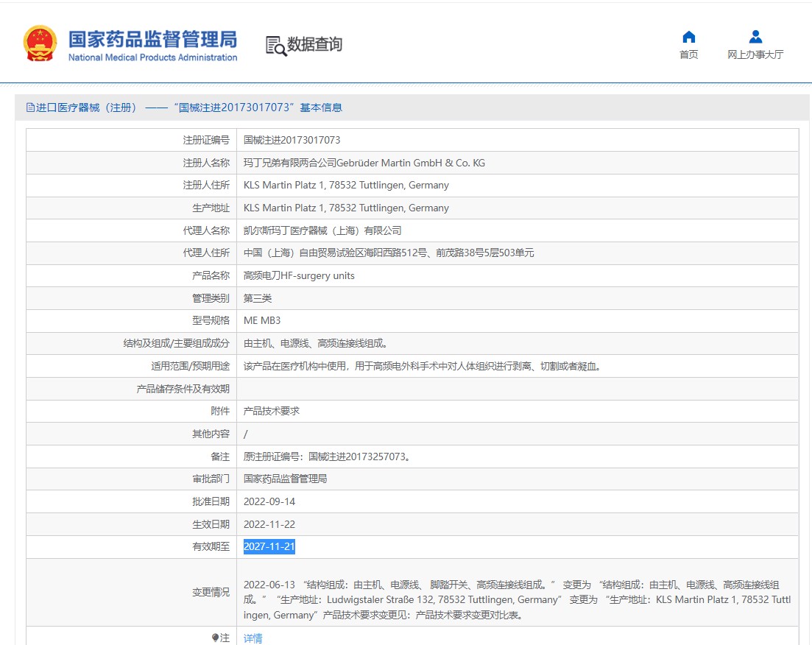
Task: Click 凯尔斯玛丁医疗器械（上海）有限公司 agent name
Action: point(322,230)
